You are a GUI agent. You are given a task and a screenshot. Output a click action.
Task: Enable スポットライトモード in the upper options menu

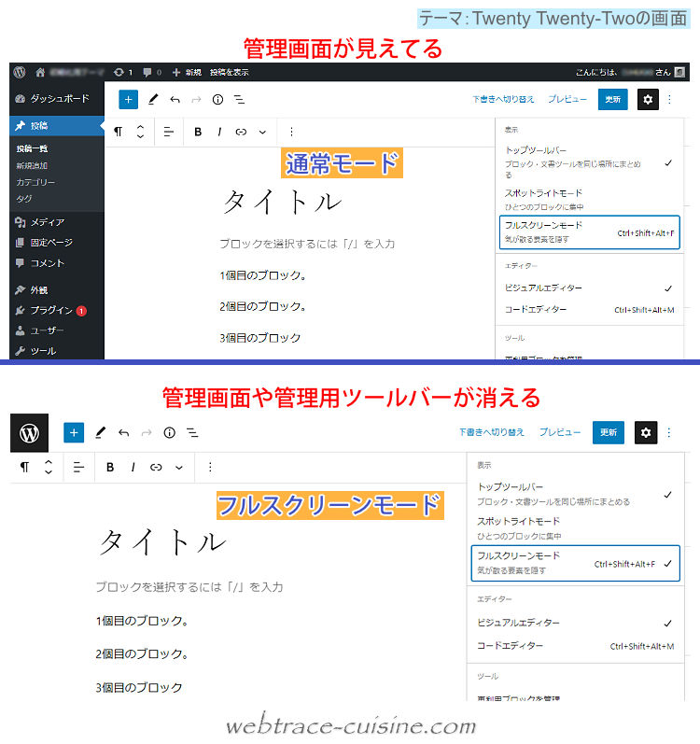click(x=590, y=200)
